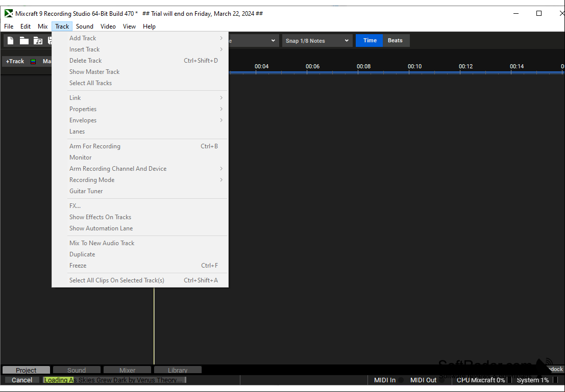Screen dimensions: 565x392
Task: Choose Monitor menu entry
Action: tap(140, 158)
